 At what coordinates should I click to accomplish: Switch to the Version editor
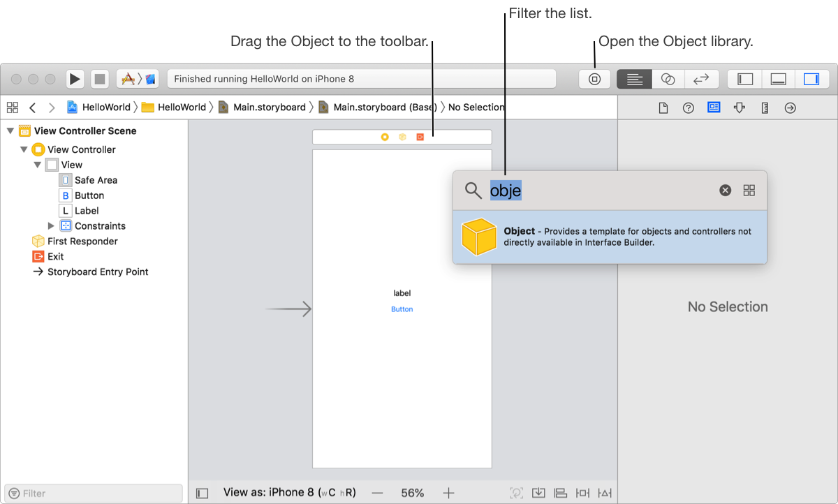point(701,79)
